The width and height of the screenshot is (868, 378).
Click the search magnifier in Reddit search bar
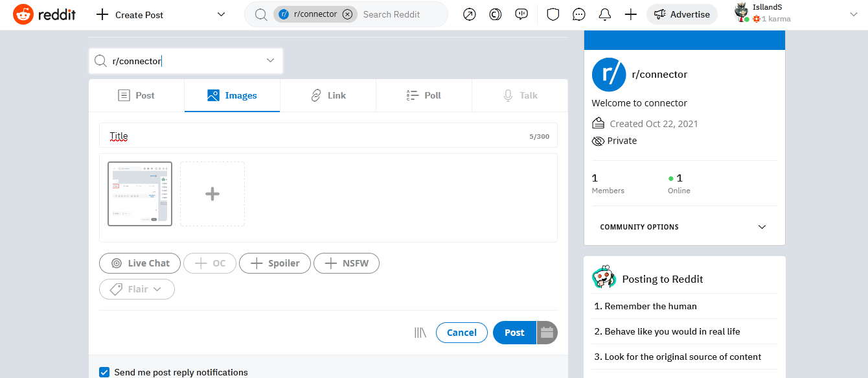260,14
